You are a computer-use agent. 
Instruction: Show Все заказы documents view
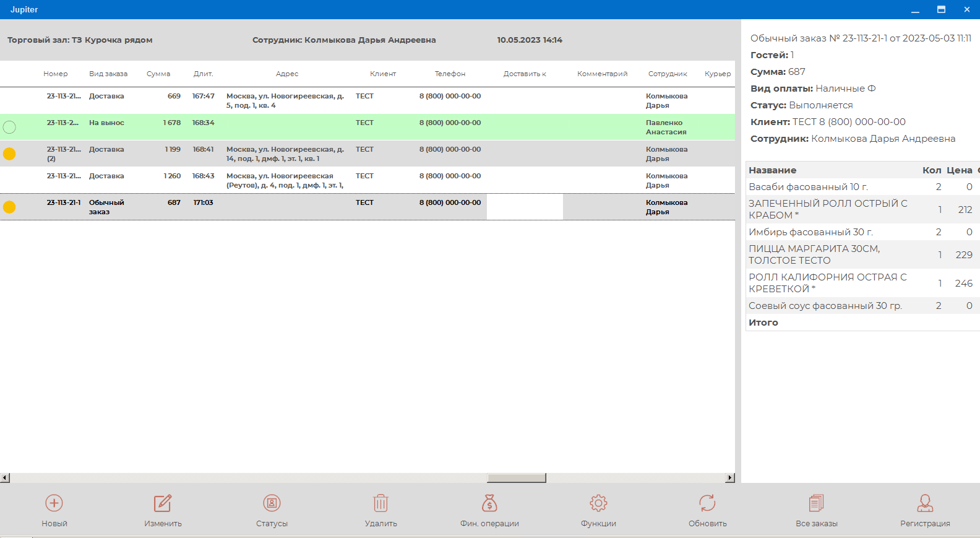816,511
